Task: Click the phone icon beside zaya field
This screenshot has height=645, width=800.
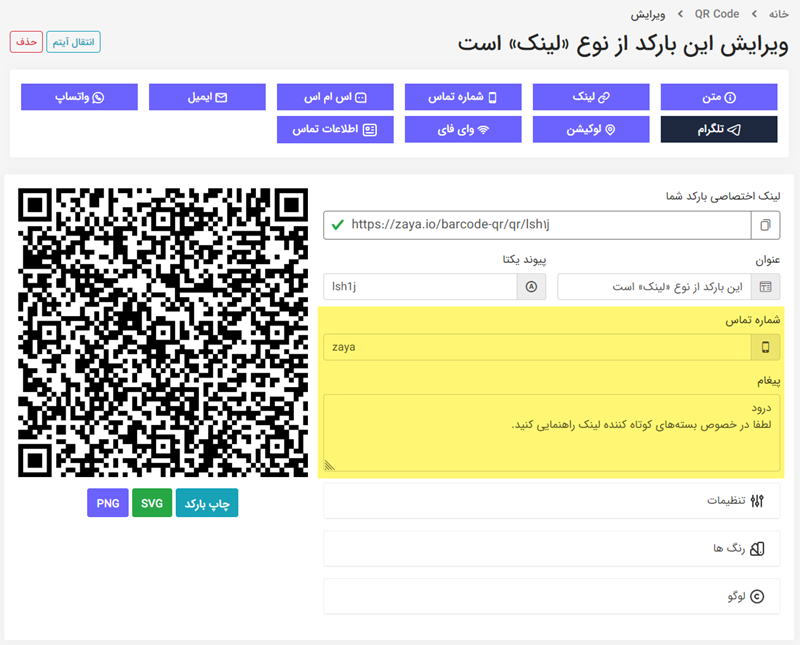Action: [766, 348]
